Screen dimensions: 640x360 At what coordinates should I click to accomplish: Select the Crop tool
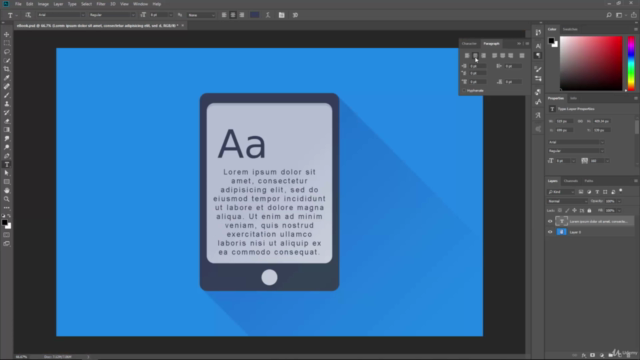click(7, 69)
